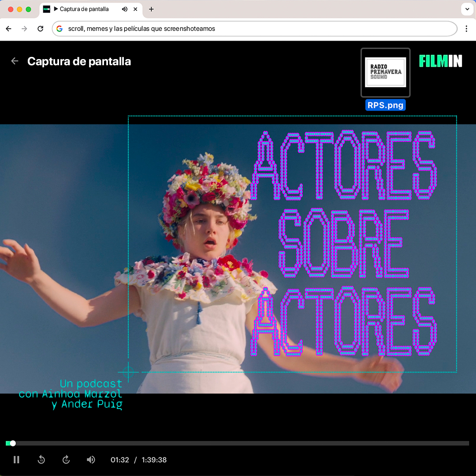
Task: Skip forward 10 seconds
Action: coord(66,460)
